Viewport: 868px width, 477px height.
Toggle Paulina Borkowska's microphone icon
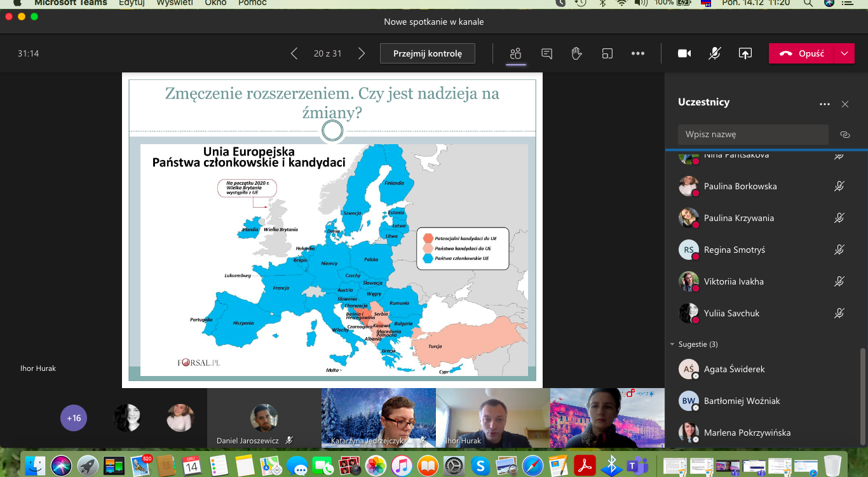click(x=839, y=186)
